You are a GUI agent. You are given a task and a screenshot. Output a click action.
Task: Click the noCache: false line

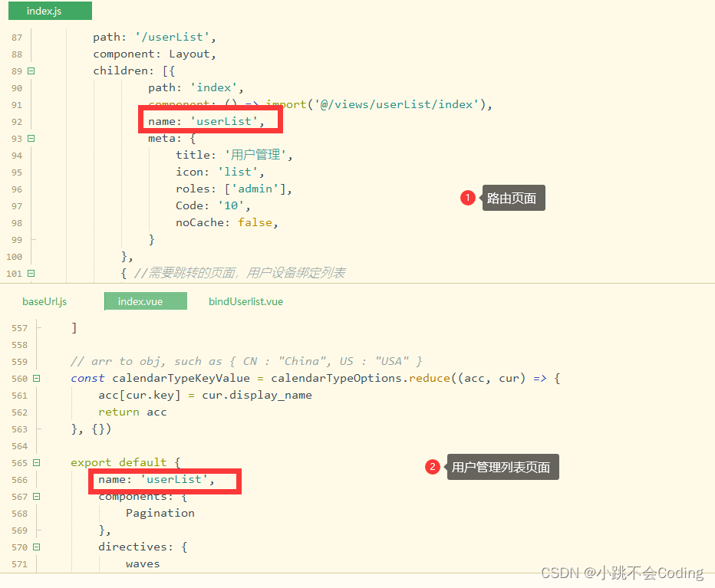(226, 222)
